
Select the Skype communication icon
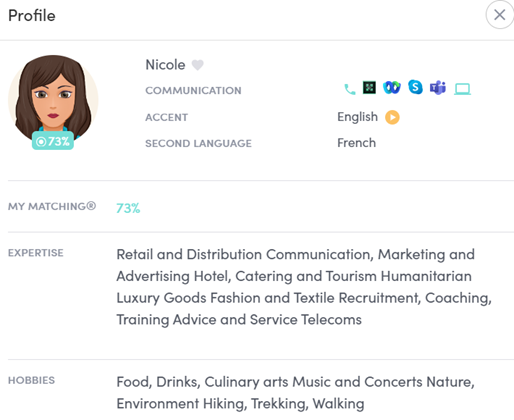pyautogui.click(x=415, y=87)
